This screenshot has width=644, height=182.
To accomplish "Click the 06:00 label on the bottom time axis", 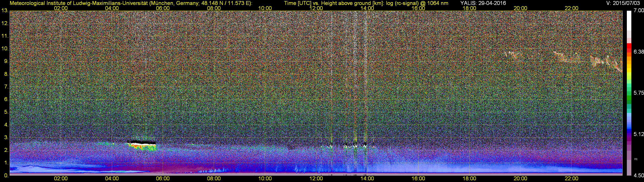I will click(163, 179).
